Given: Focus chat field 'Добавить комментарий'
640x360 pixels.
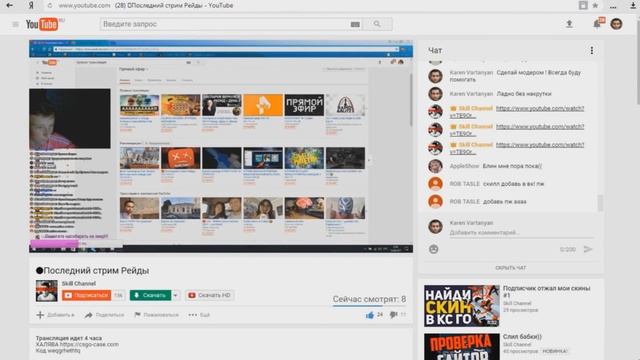Looking at the screenshot, I should pos(521,233).
